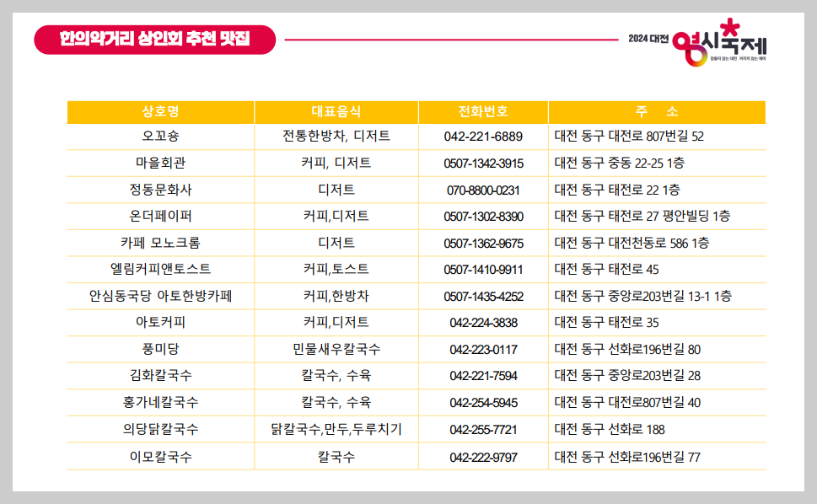Click address 대전 동구 태전로 35
This screenshot has width=817, height=504.
[606, 322]
